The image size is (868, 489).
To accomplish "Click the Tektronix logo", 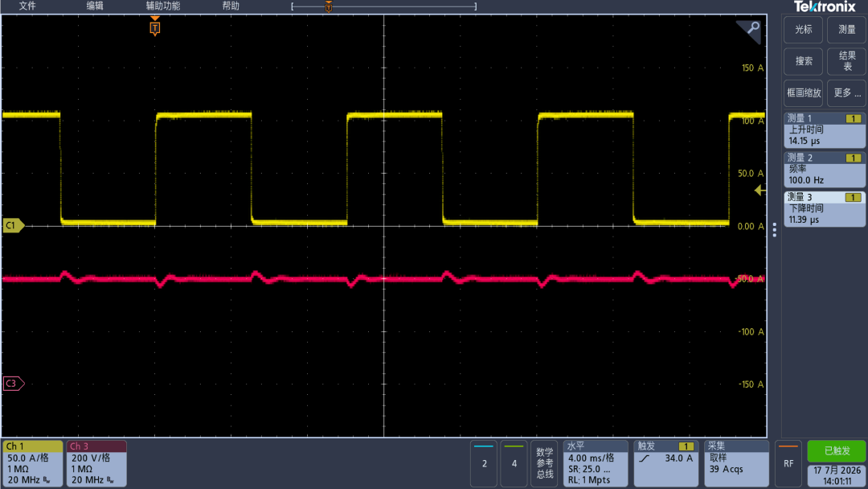I will click(x=825, y=6).
